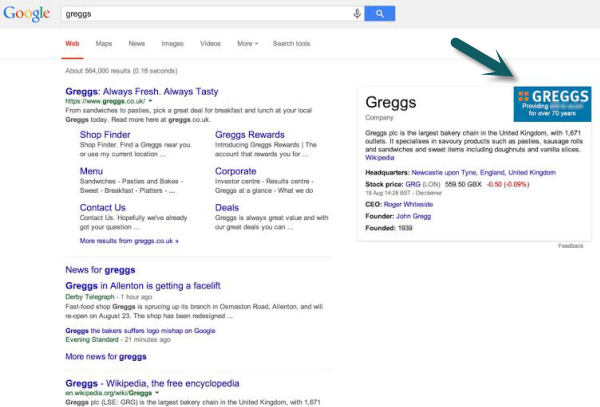
Task: Click the Founded: 1939 text
Action: coord(389,228)
